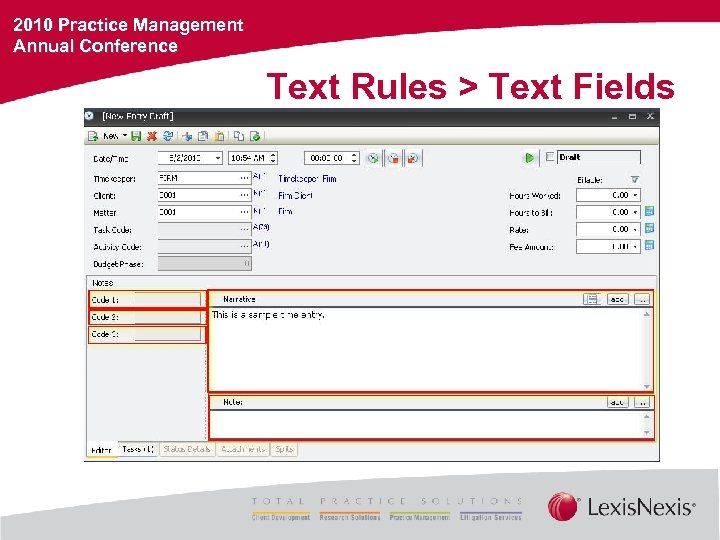
Task: Click into the Narrative text area
Action: pyautogui.click(x=426, y=349)
